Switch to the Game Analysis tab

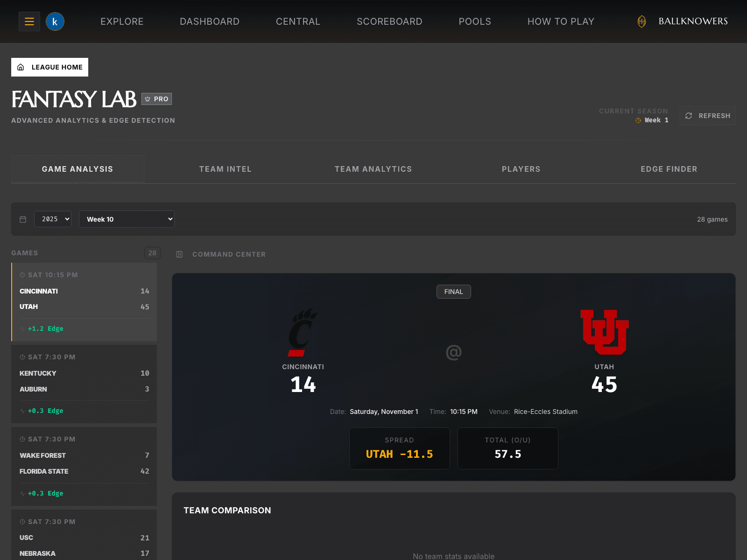pyautogui.click(x=78, y=169)
